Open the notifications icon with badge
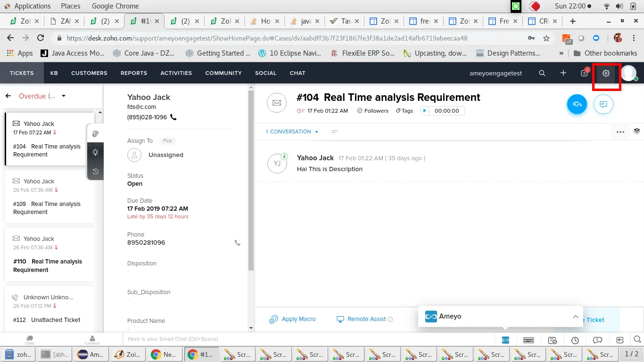This screenshot has height=362, width=644. pos(585,73)
